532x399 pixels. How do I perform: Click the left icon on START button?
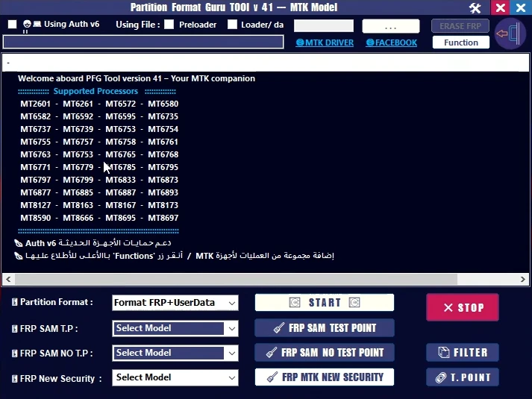click(x=295, y=302)
